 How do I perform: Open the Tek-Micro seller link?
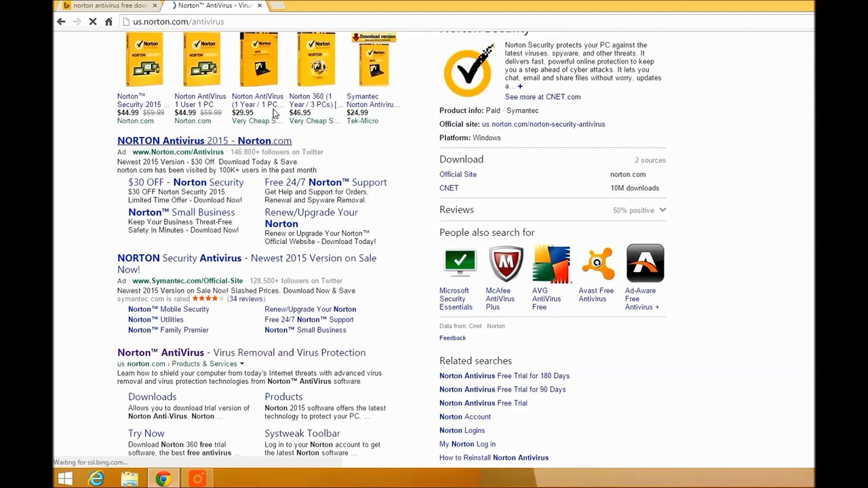362,121
